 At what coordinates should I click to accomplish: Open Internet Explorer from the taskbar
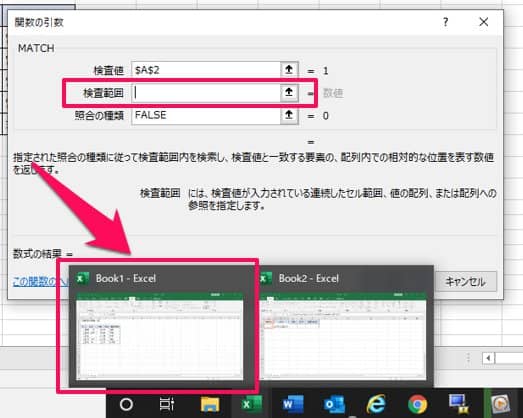click(376, 404)
